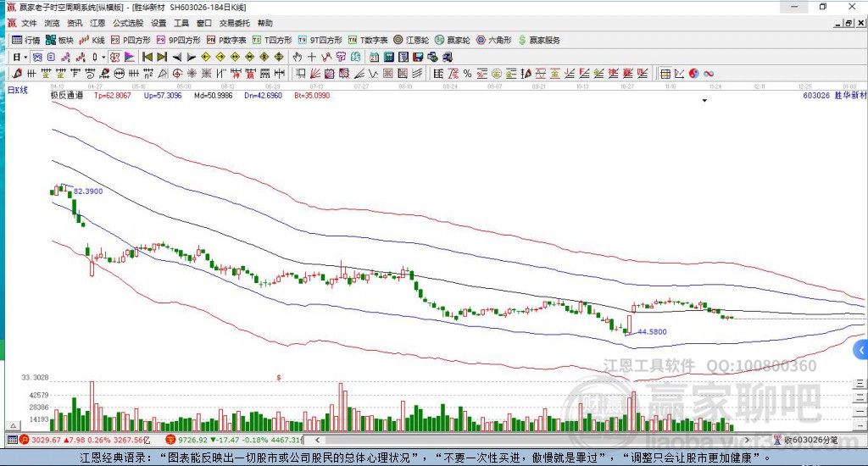The width and height of the screenshot is (868, 466).
Task: Open the calculator icon
Action: point(388,57)
